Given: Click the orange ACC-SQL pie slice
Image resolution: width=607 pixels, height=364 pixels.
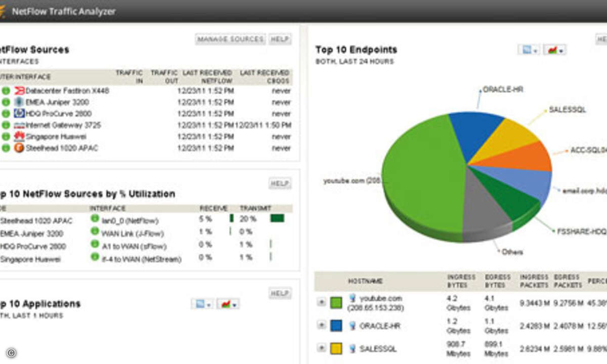Looking at the screenshot, I should point(521,158).
